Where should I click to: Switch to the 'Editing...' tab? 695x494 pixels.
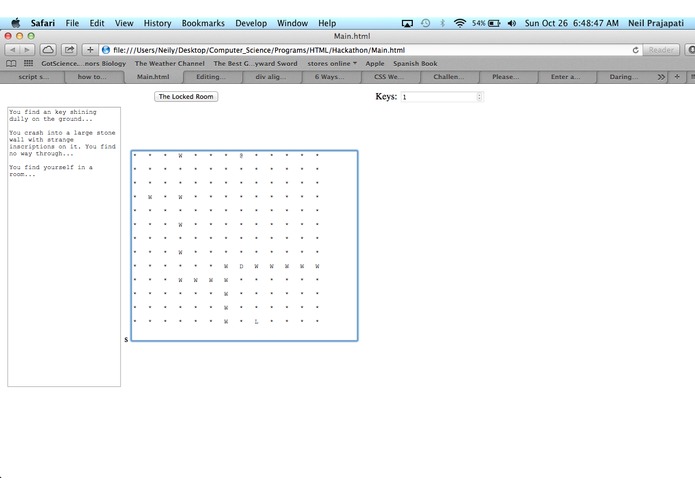211,77
